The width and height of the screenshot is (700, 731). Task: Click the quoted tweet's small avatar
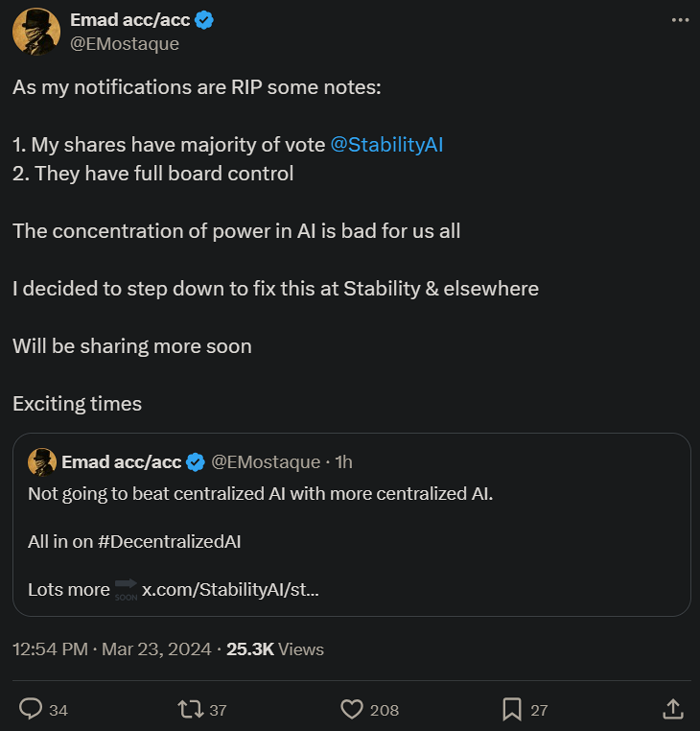[42, 461]
